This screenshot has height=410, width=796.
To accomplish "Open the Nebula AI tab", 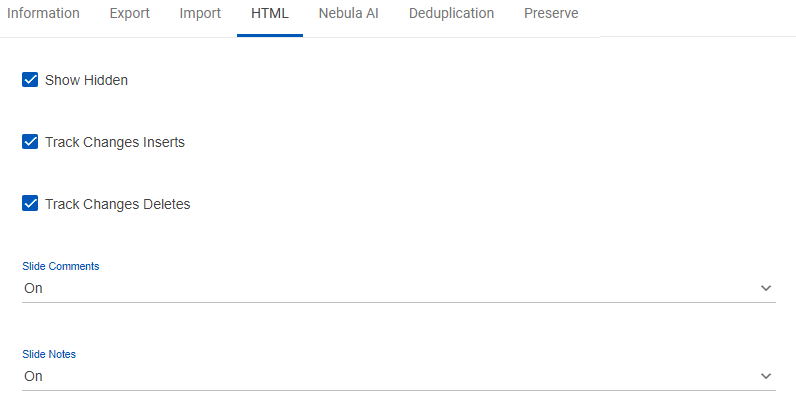I will point(348,14).
